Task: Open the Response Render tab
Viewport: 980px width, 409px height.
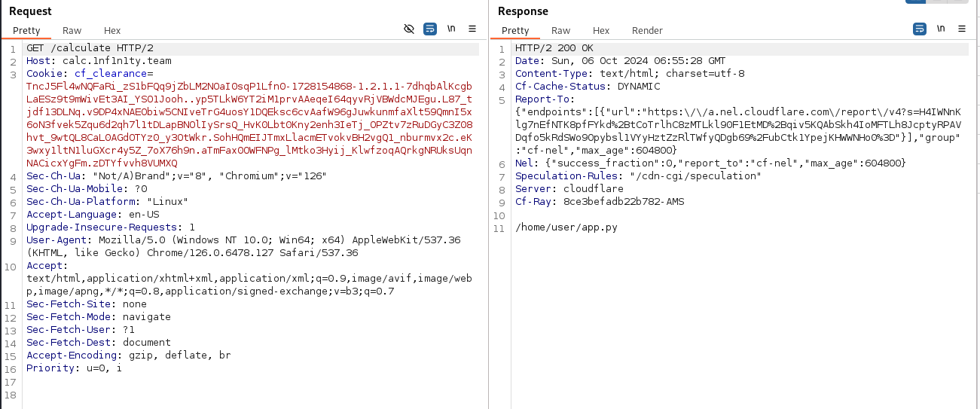Action: click(647, 31)
